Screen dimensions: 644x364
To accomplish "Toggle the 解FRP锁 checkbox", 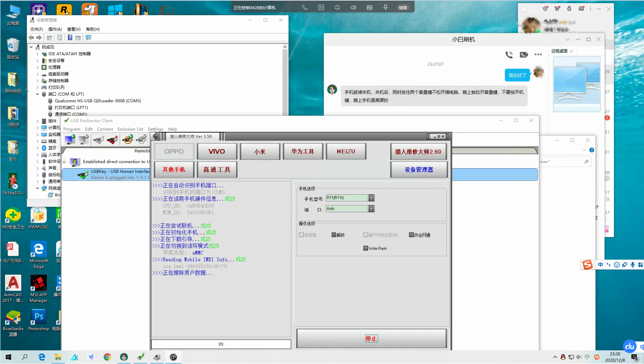I will 366,235.
